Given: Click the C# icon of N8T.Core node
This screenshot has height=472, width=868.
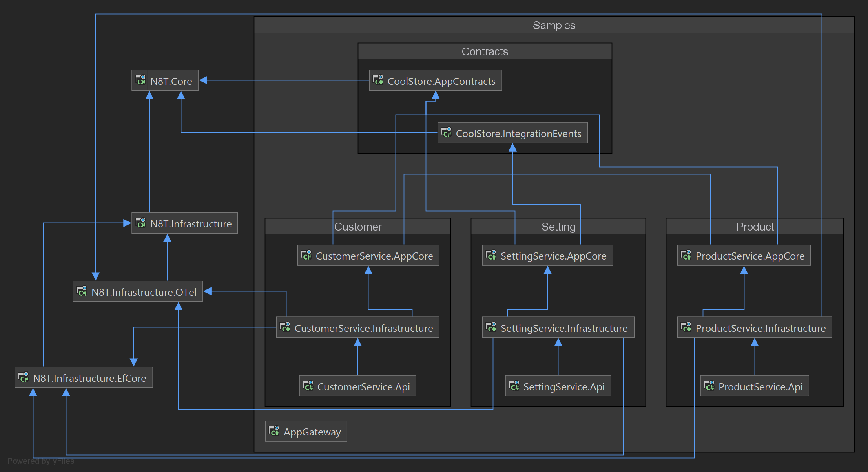Looking at the screenshot, I should (140, 80).
